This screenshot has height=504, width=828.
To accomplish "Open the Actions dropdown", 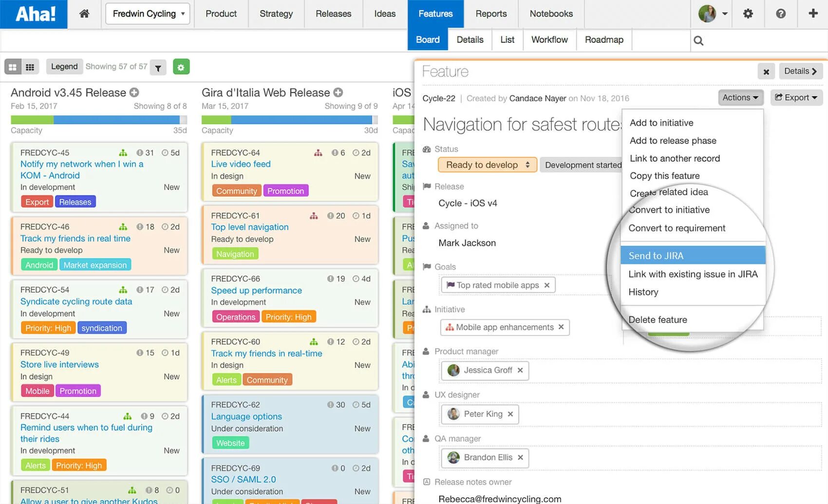I will [x=740, y=97].
